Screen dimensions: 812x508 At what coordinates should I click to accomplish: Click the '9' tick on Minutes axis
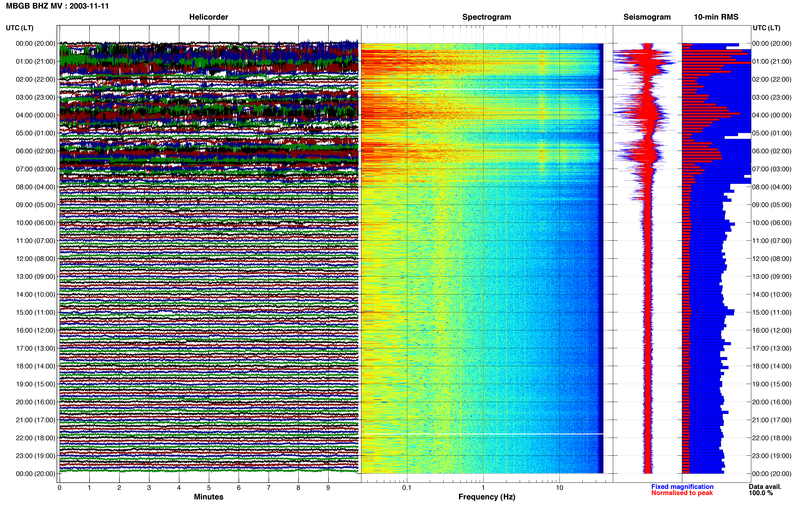(x=328, y=487)
